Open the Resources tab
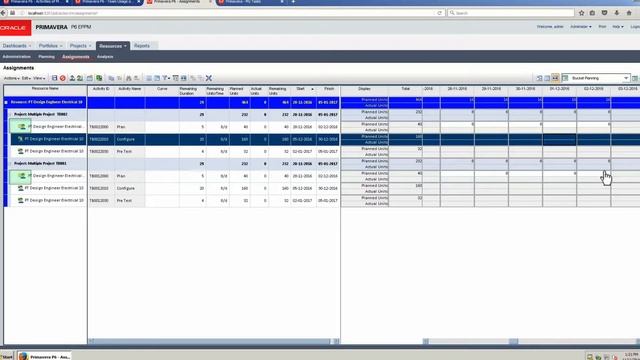 [x=113, y=46]
